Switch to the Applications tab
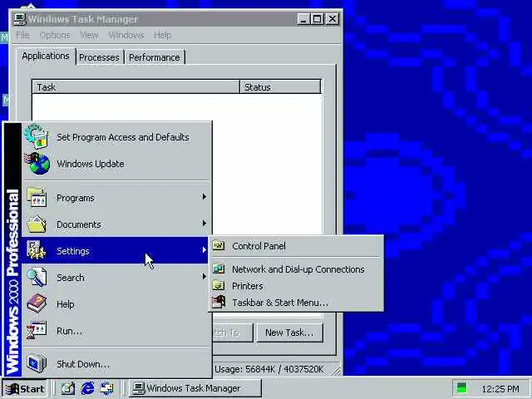 tap(46, 56)
